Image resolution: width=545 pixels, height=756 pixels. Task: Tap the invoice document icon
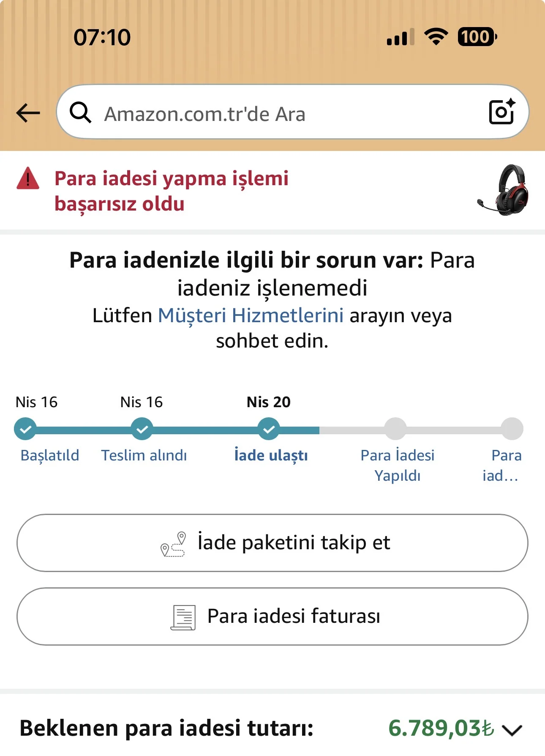tap(183, 617)
